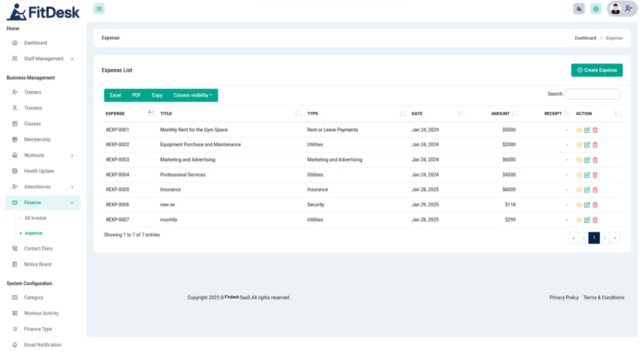
Task: Open the settings gear icon in header
Action: 596,9
